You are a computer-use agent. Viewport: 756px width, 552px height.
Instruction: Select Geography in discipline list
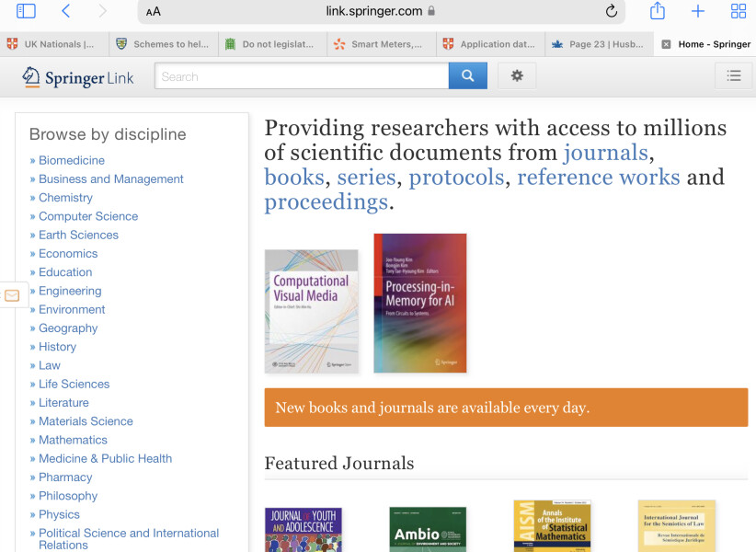pyautogui.click(x=68, y=328)
